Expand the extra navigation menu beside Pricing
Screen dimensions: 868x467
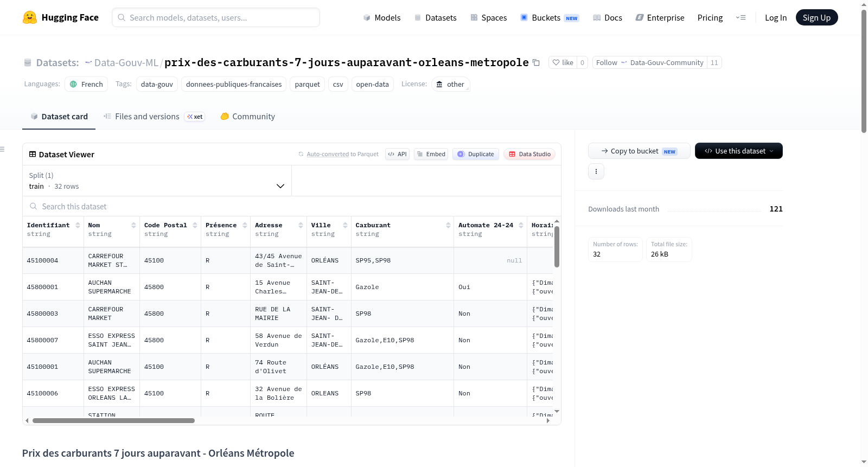[x=741, y=17]
